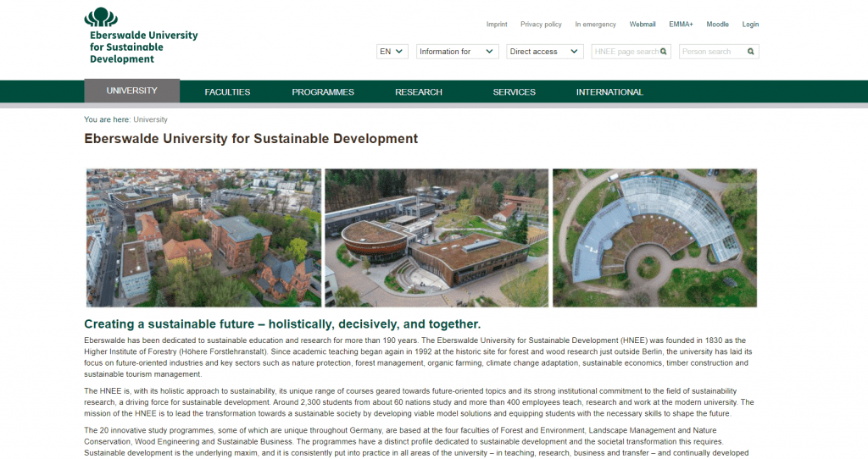
Task: Expand the Information for dropdown
Action: point(457,52)
